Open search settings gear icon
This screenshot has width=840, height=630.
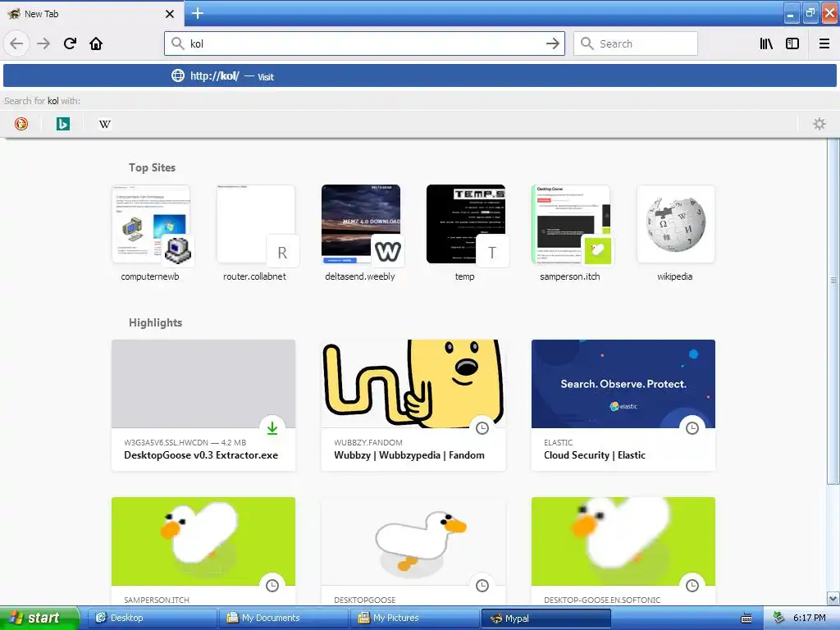tap(819, 124)
